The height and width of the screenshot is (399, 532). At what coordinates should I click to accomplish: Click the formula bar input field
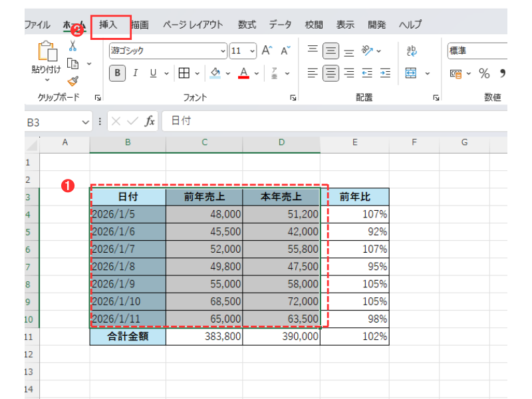[332, 121]
